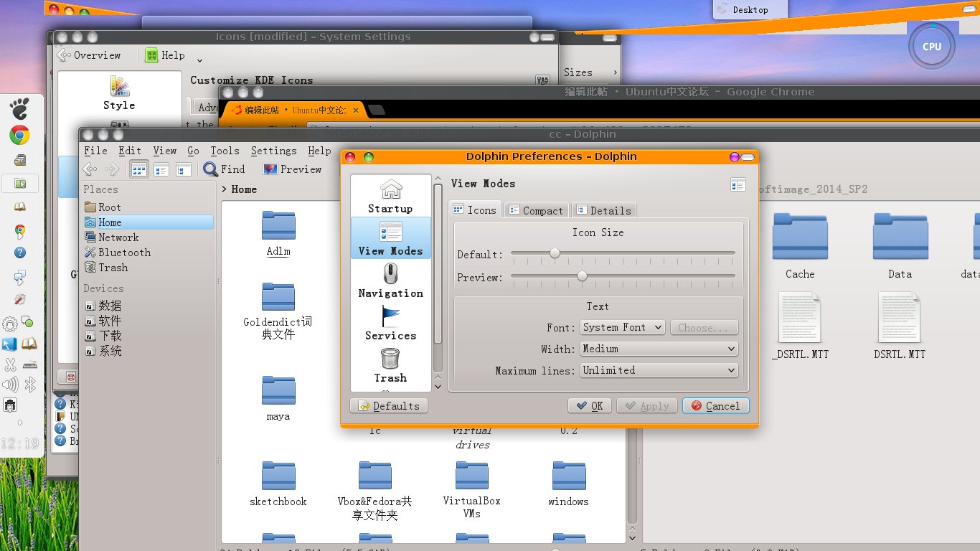Click the Bluetooth tray icon
980x551 pixels.
(x=30, y=386)
